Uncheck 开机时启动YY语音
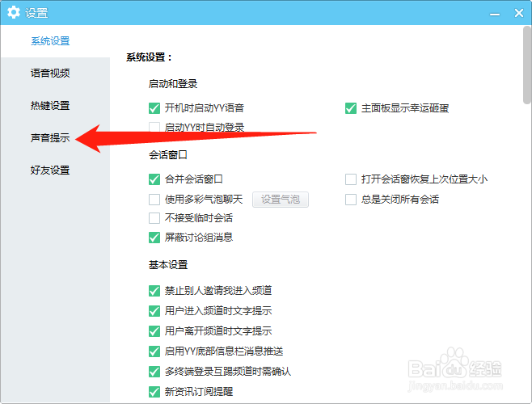The image size is (532, 404). [x=154, y=108]
